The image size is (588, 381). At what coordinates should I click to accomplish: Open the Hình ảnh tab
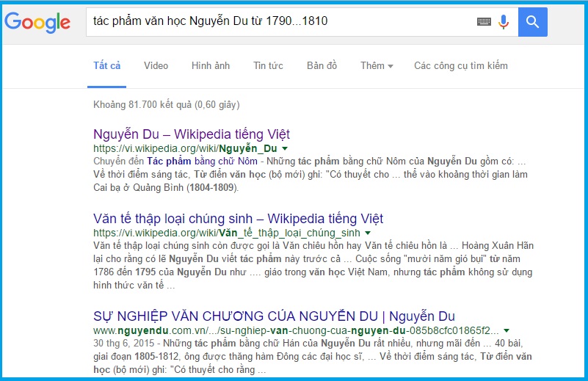click(211, 66)
